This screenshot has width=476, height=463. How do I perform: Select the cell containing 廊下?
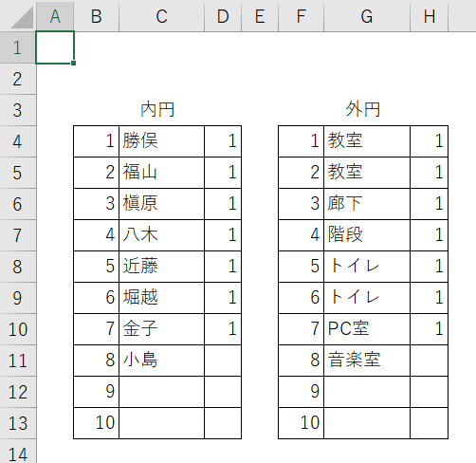[x=367, y=204]
